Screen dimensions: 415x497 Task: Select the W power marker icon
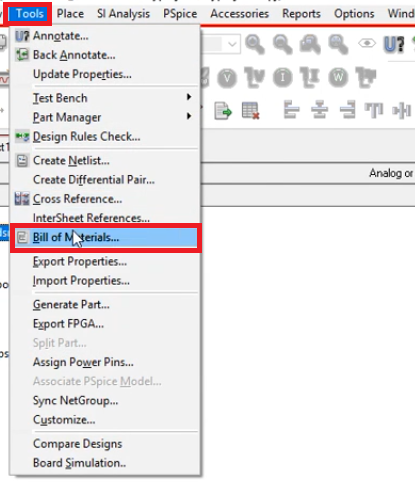click(338, 78)
